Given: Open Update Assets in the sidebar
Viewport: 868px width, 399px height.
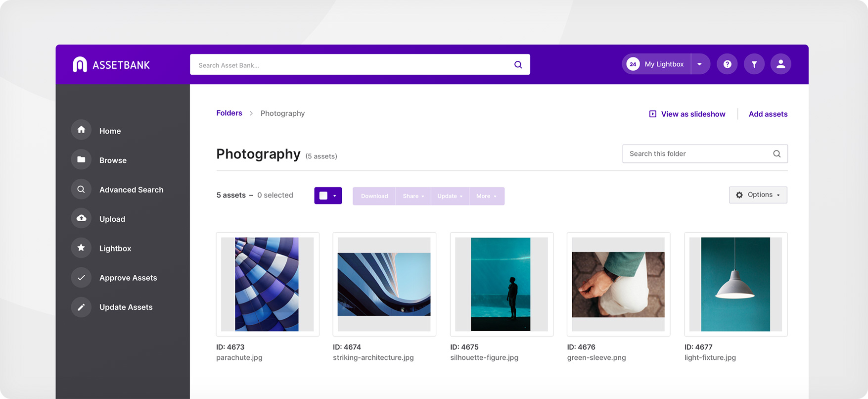Looking at the screenshot, I should coord(126,307).
